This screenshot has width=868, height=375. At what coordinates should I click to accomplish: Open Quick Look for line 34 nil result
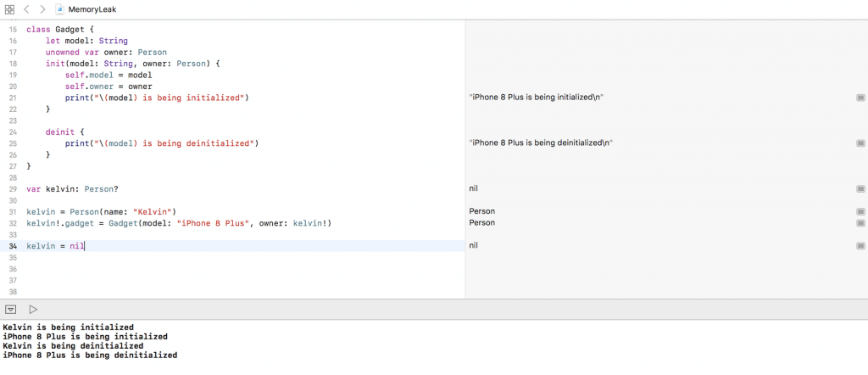click(860, 246)
